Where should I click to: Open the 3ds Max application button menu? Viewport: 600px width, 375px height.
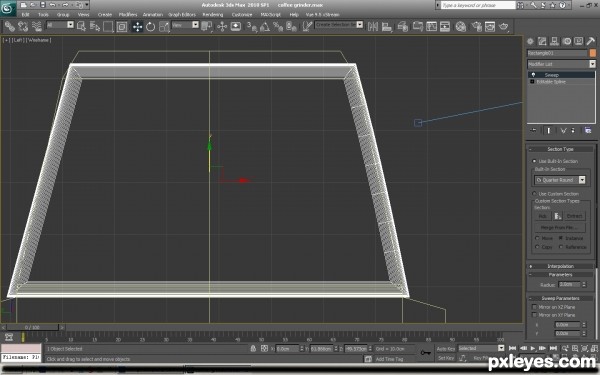pos(7,8)
